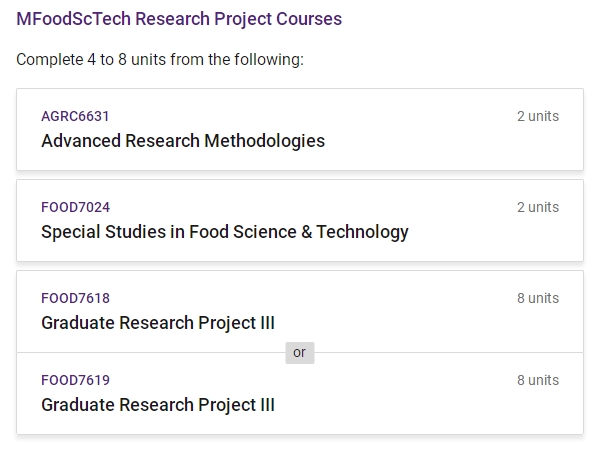Click Graduate Research Project III under FOOD7619
The image size is (600, 453).
click(158, 405)
